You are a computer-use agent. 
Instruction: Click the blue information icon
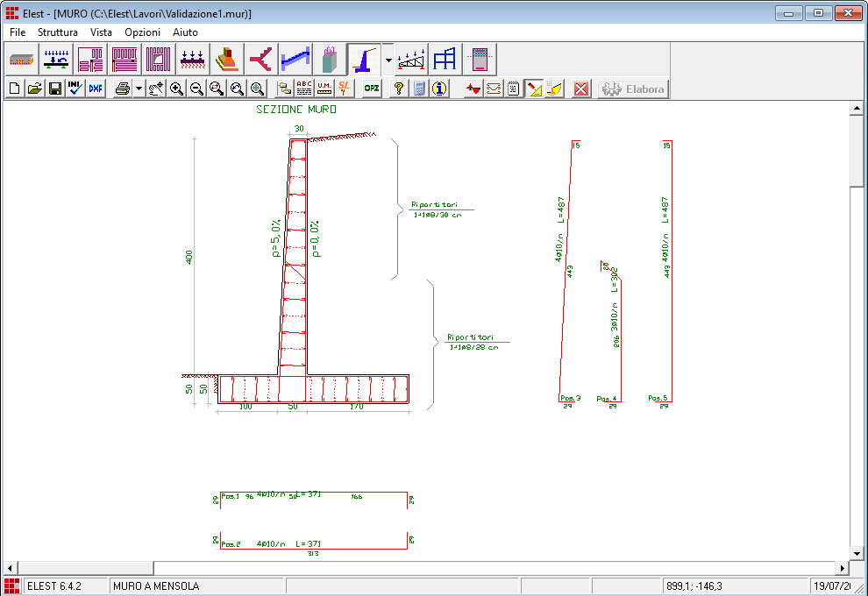pos(439,89)
